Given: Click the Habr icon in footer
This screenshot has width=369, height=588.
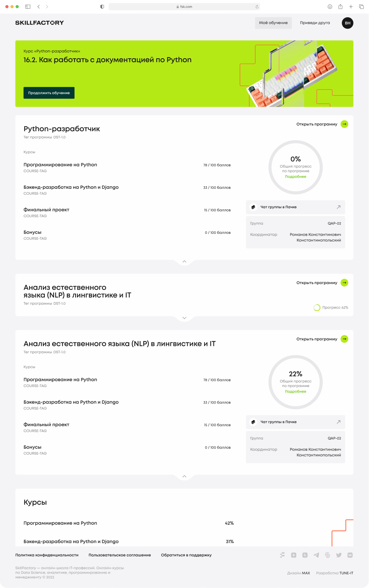Looking at the screenshot, I should (x=305, y=555).
